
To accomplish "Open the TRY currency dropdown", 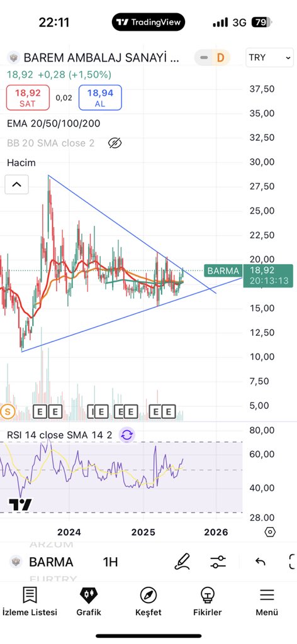I will 269,57.
